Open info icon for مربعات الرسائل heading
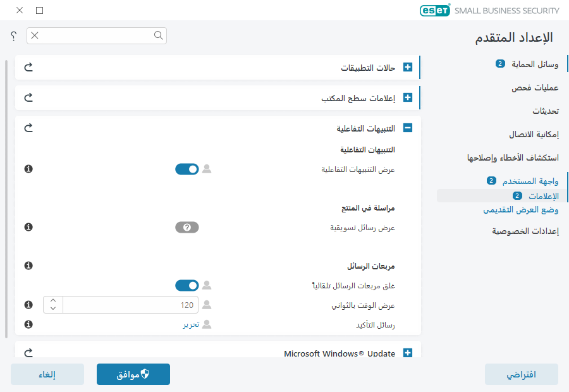This screenshot has width=569, height=392. [28, 266]
